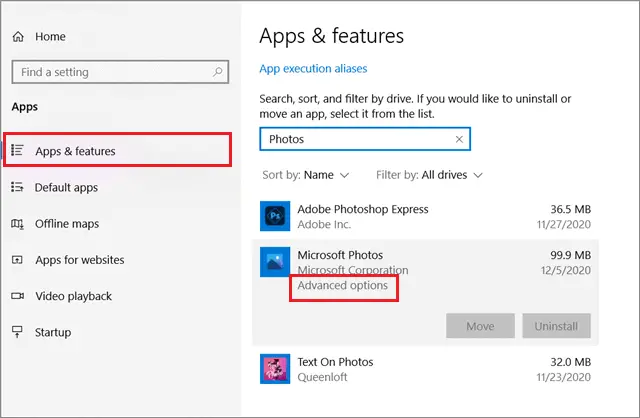Open Offline maps settings page
Image resolution: width=640 pixels, height=418 pixels.
click(x=67, y=224)
